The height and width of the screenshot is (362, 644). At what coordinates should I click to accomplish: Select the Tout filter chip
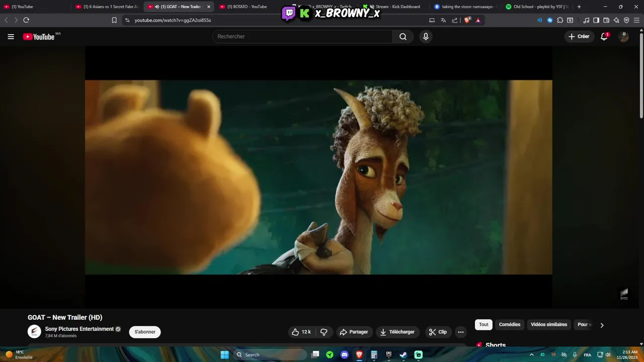pos(484,325)
